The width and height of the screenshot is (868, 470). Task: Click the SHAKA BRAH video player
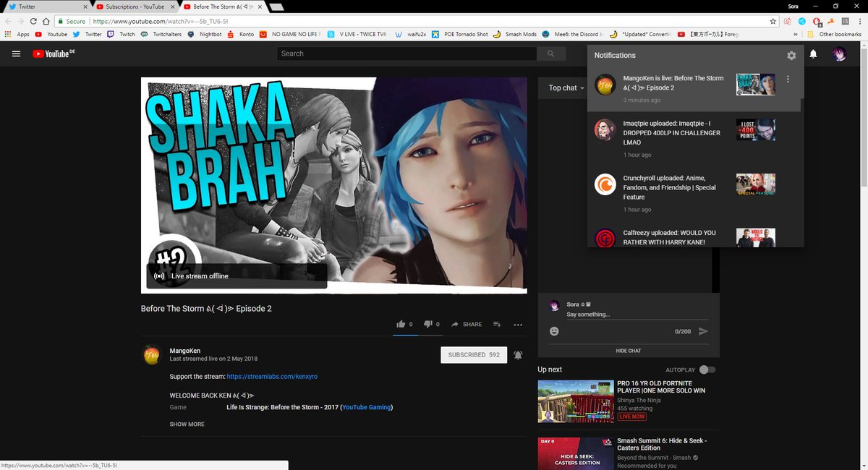click(333, 186)
